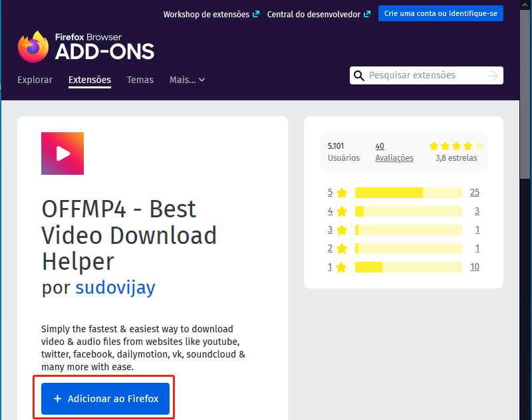Click the 2-star rating bar

408,249
